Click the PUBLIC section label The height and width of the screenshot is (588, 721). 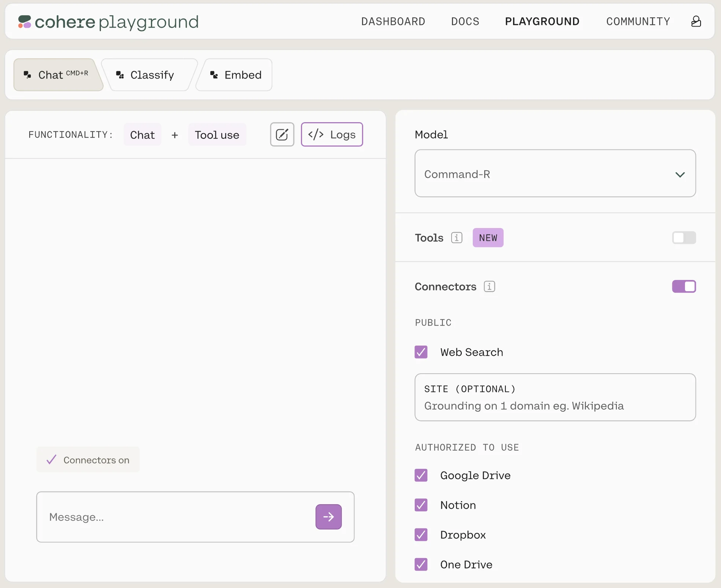tap(433, 322)
